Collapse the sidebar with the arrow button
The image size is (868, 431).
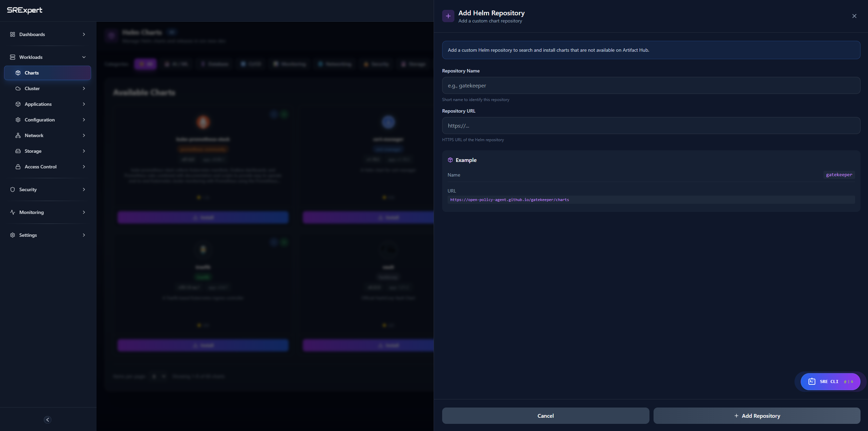click(x=47, y=419)
